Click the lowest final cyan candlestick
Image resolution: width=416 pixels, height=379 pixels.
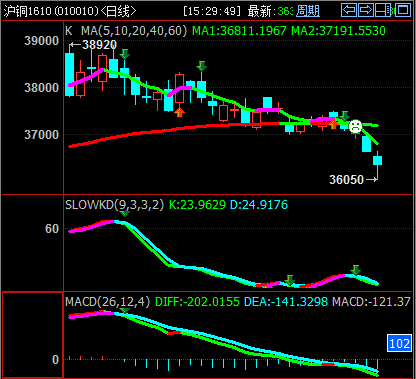point(377,160)
